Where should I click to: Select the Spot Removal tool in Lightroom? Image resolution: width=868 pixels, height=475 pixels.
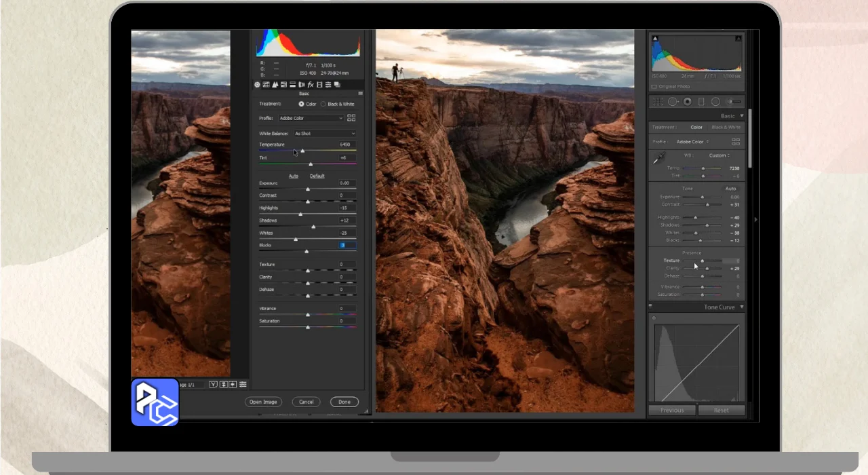click(673, 102)
